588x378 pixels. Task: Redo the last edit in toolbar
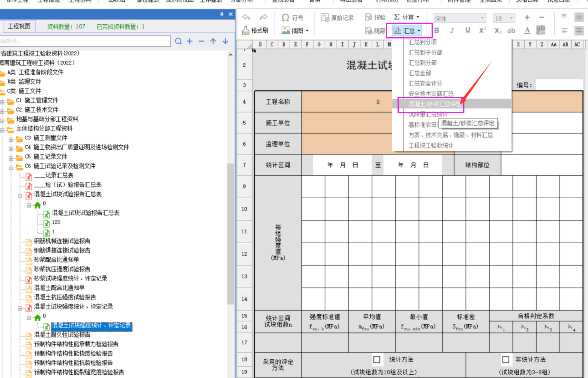click(264, 17)
